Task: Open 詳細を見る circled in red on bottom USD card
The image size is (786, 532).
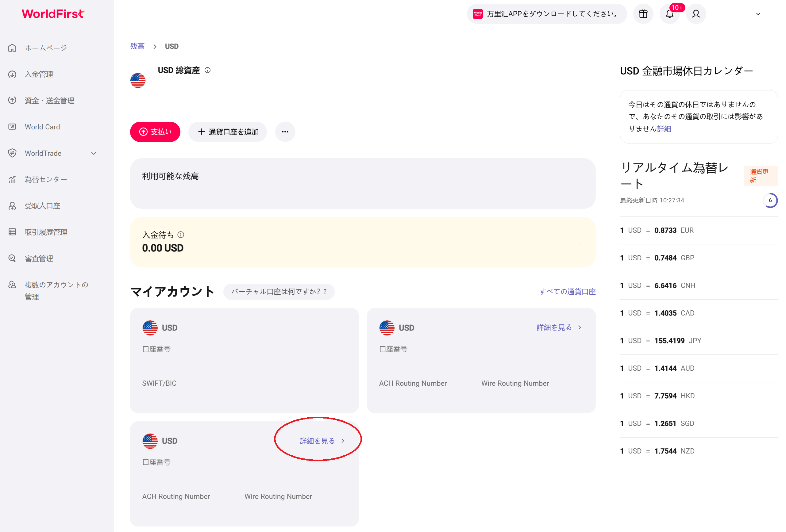Action: [322, 440]
